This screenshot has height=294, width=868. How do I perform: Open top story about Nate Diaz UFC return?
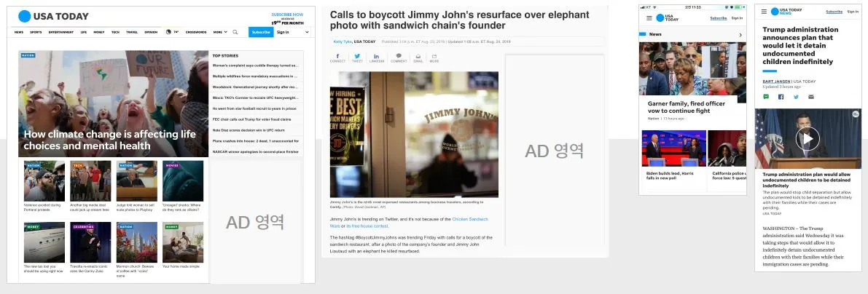249,130
